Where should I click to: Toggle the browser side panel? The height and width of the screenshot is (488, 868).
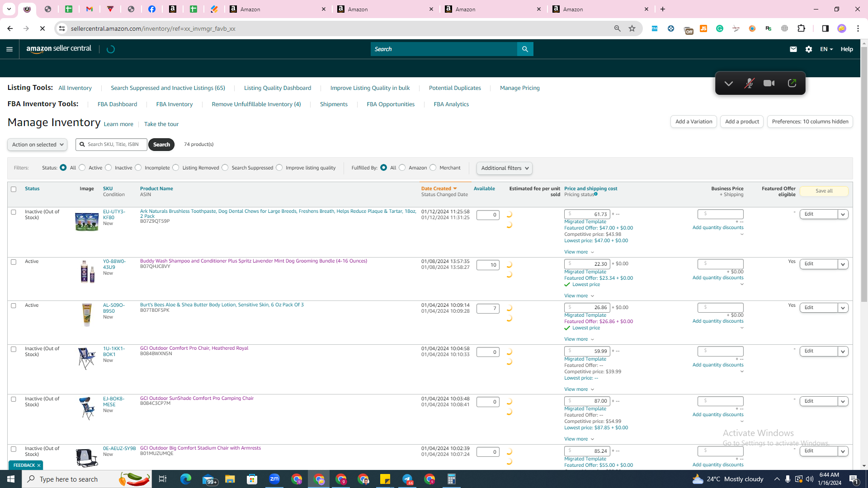pyautogui.click(x=825, y=28)
